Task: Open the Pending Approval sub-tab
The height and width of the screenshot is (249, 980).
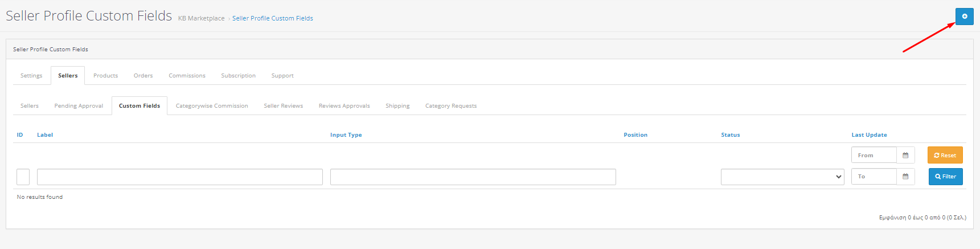Action: [x=79, y=106]
